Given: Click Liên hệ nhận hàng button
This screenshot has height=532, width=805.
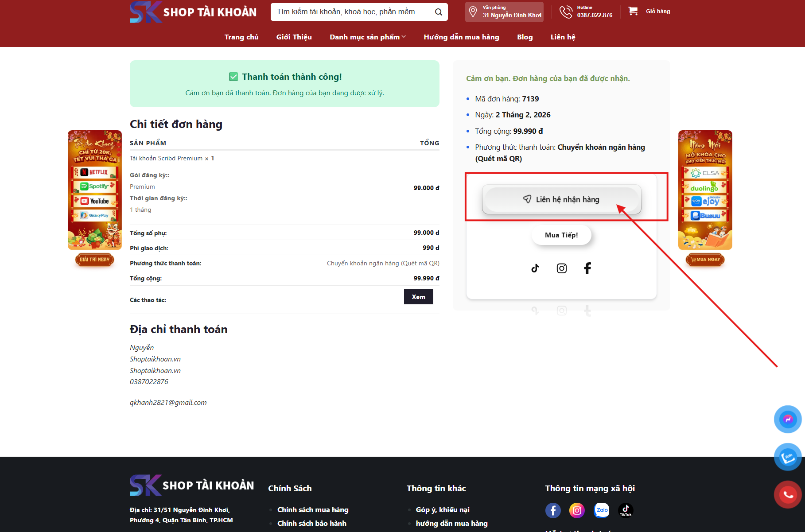Looking at the screenshot, I should (561, 199).
